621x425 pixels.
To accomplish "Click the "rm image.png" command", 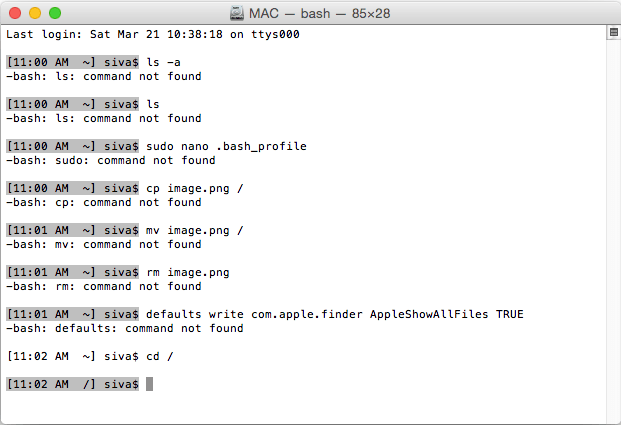I will tap(188, 272).
